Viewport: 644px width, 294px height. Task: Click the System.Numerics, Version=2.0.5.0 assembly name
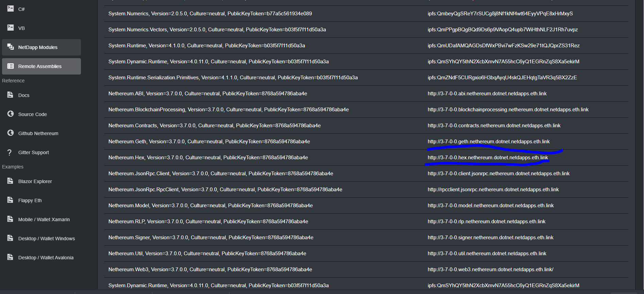point(210,14)
